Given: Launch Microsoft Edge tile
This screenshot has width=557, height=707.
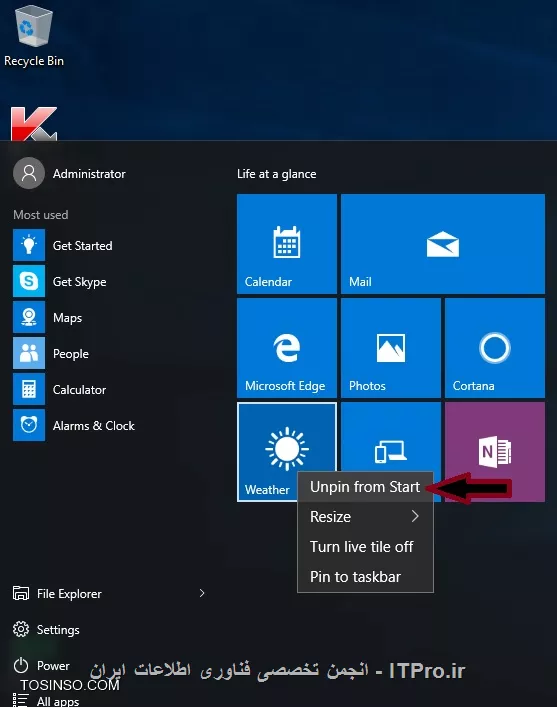Looking at the screenshot, I should tap(286, 348).
